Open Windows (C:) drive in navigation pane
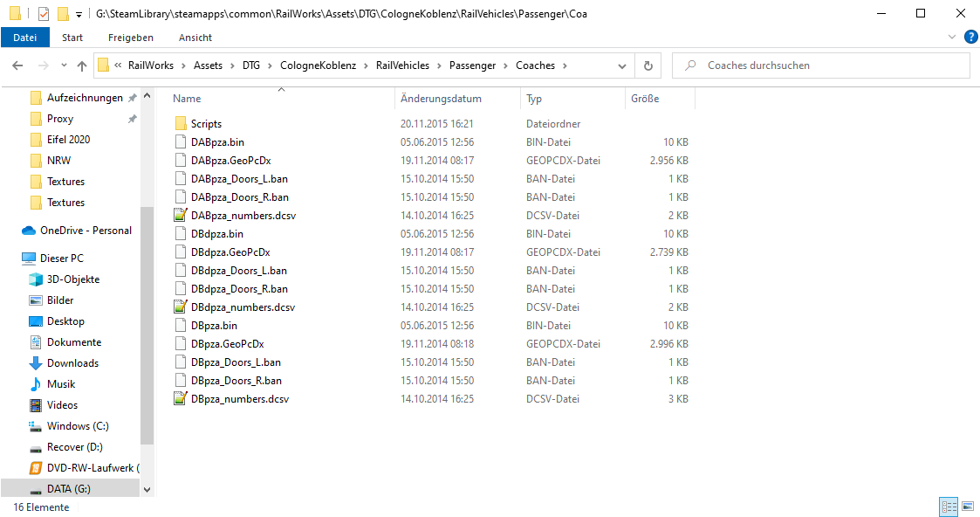 click(78, 425)
